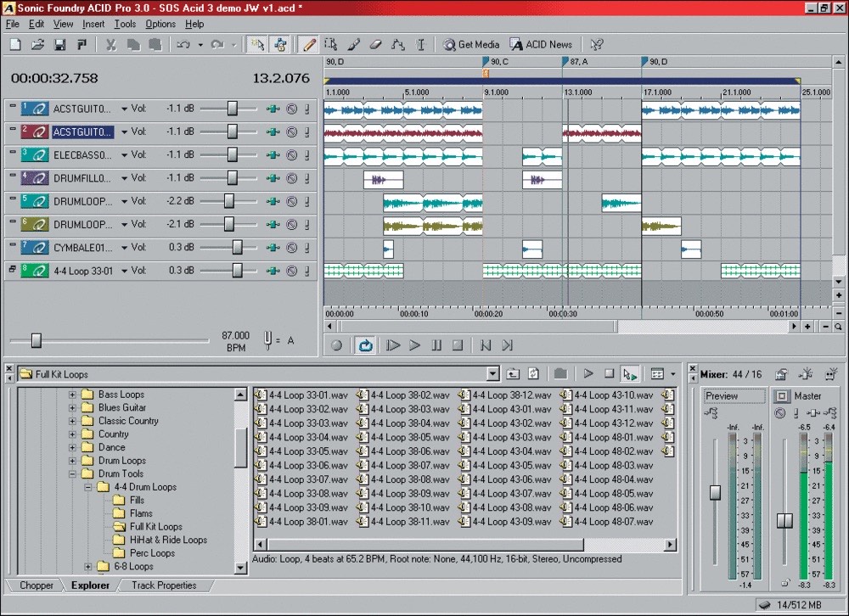849x616 pixels.
Task: Click the Master fader handle in the Mixer
Action: (784, 521)
